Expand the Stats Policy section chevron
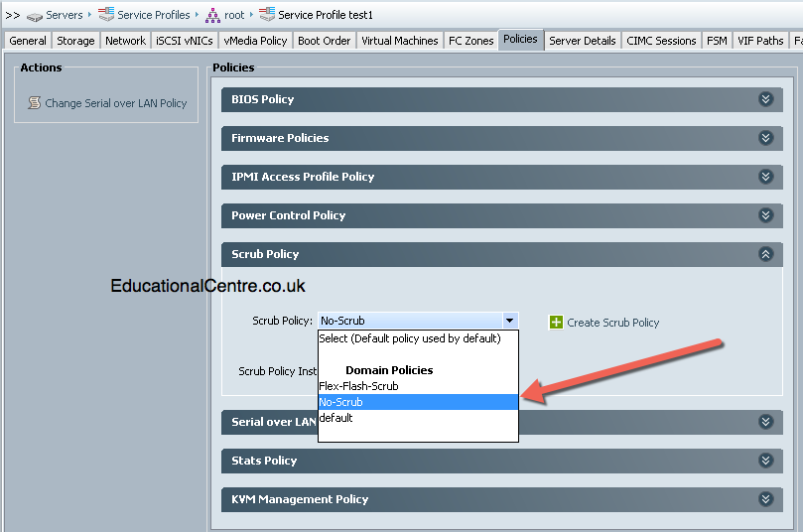 [x=765, y=461]
